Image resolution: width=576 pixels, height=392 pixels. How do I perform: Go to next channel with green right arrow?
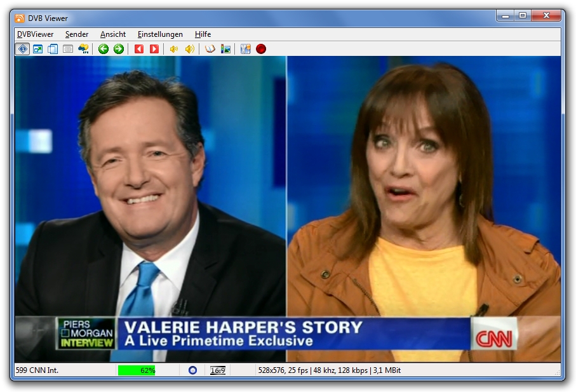pos(119,49)
